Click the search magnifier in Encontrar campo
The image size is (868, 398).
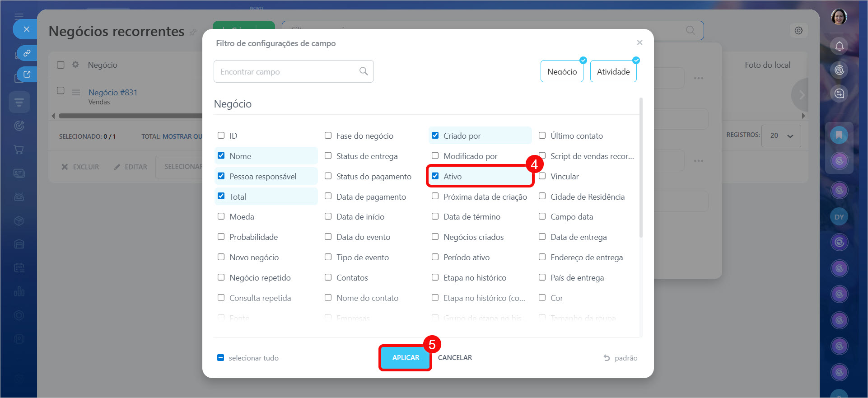(364, 71)
